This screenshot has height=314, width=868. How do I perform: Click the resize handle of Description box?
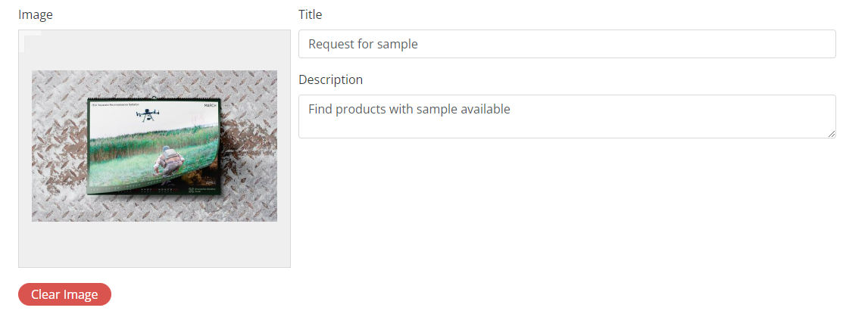(x=832, y=134)
